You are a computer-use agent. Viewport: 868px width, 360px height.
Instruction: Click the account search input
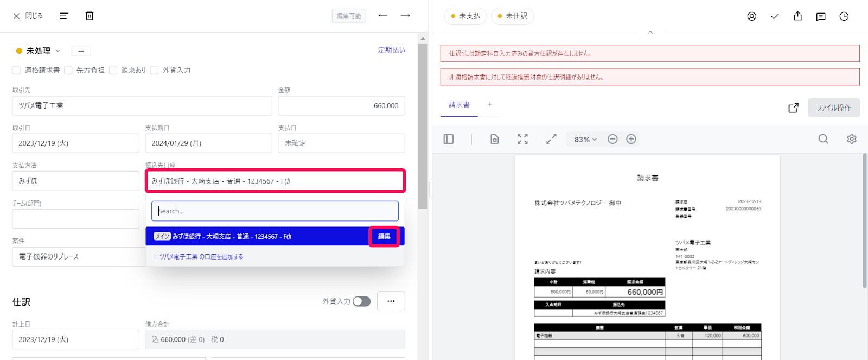tap(275, 211)
